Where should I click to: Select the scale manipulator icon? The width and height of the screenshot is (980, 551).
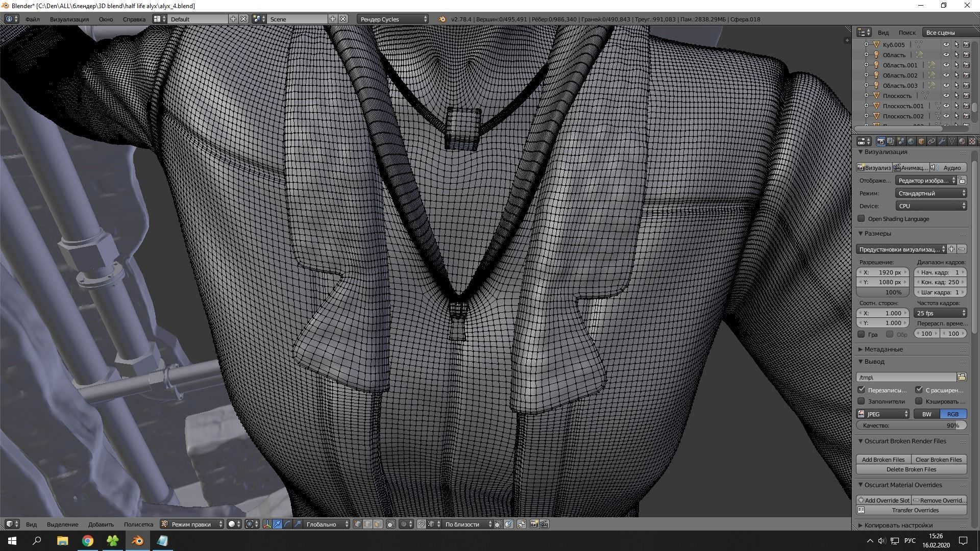coord(298,524)
